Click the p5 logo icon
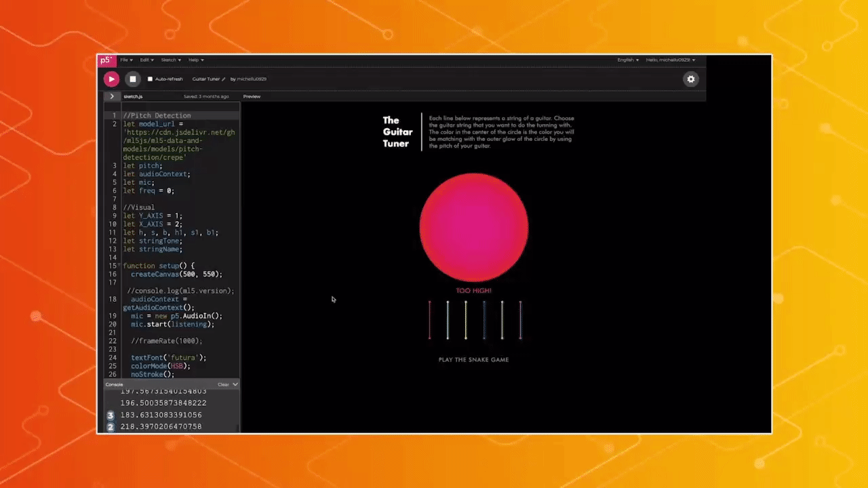Image resolution: width=868 pixels, height=488 pixels. click(106, 60)
